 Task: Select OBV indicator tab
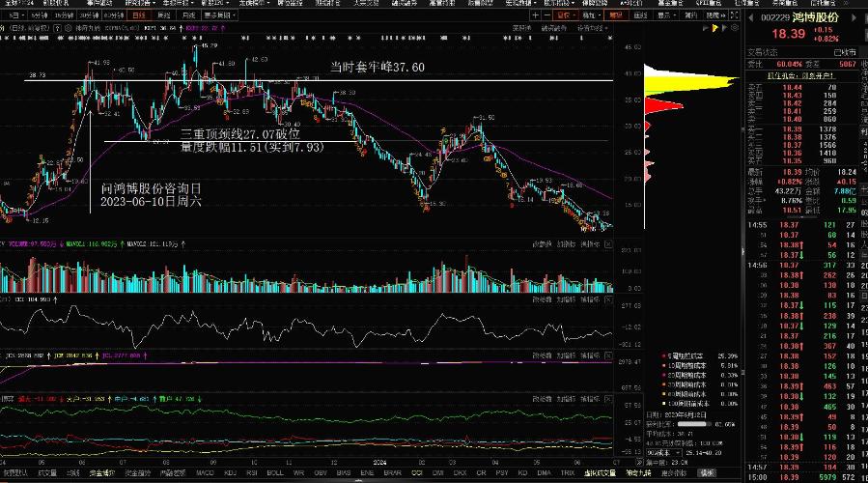click(321, 473)
